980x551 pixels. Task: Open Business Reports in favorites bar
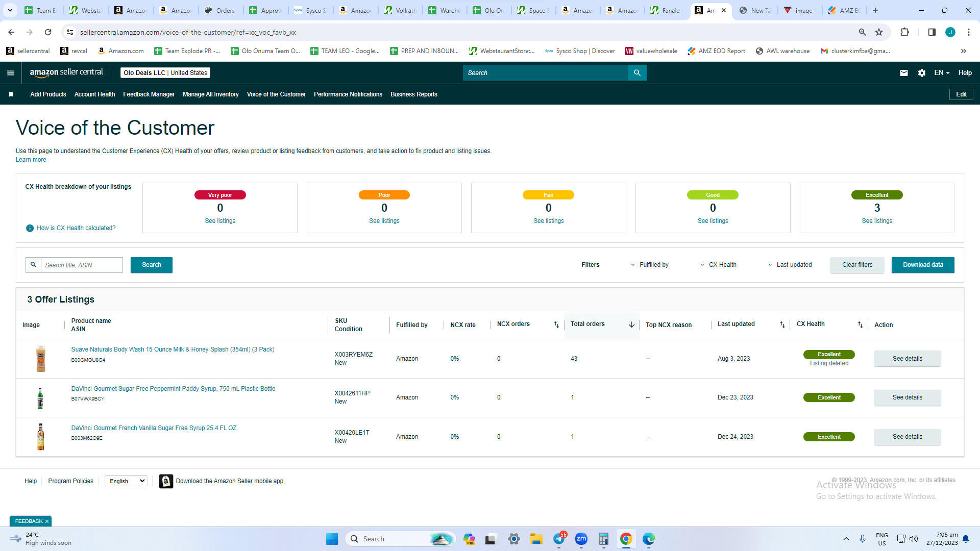414,94
